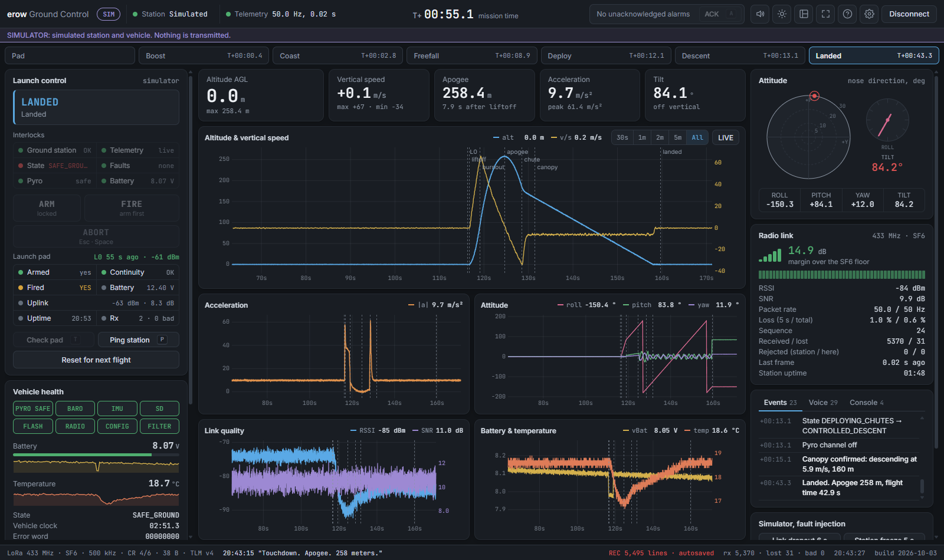Screen dimensions: 944x560
Task: Select the Freefall flight phase
Action: click(472, 55)
